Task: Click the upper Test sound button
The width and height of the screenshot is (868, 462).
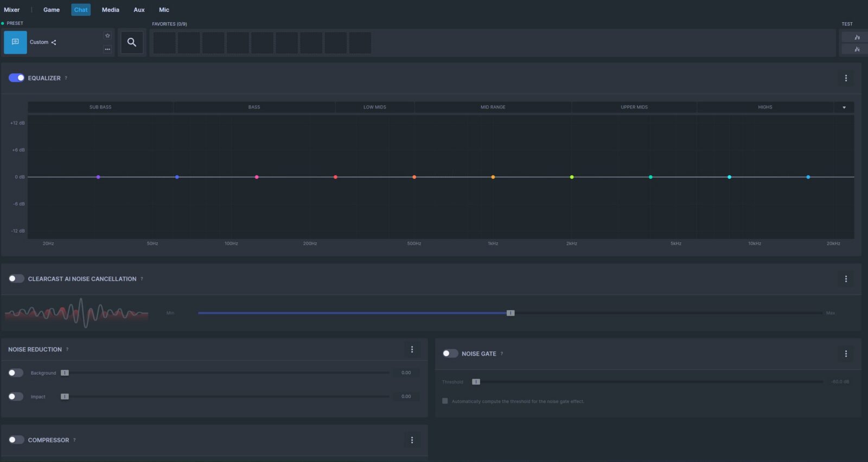Action: coord(857,37)
